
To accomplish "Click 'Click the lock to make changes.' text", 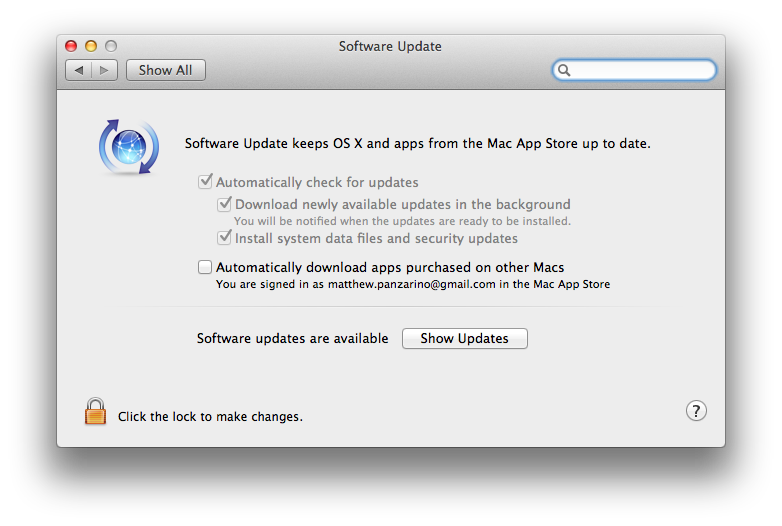I will pyautogui.click(x=210, y=417).
